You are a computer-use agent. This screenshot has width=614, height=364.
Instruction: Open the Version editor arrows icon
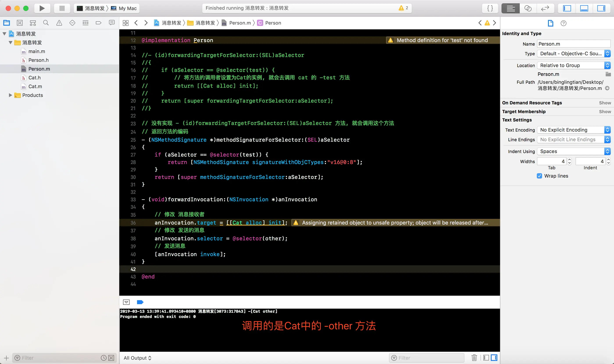(545, 8)
